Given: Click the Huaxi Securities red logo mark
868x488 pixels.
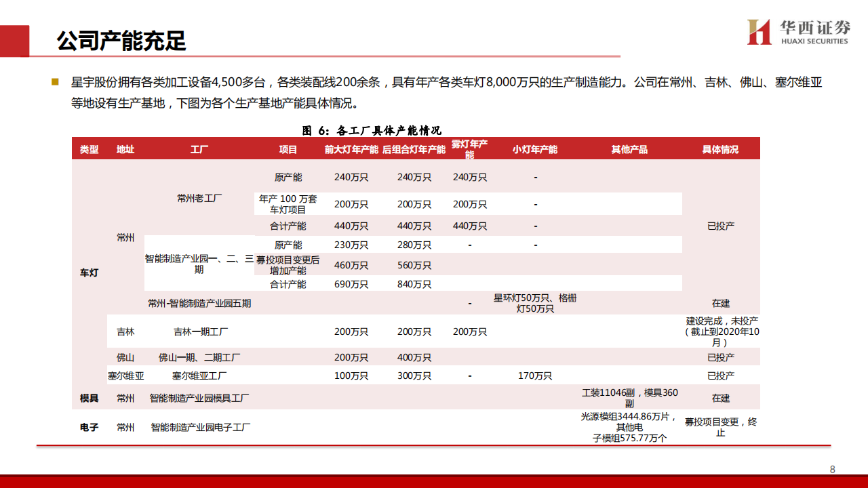Looking at the screenshot, I should (759, 32).
